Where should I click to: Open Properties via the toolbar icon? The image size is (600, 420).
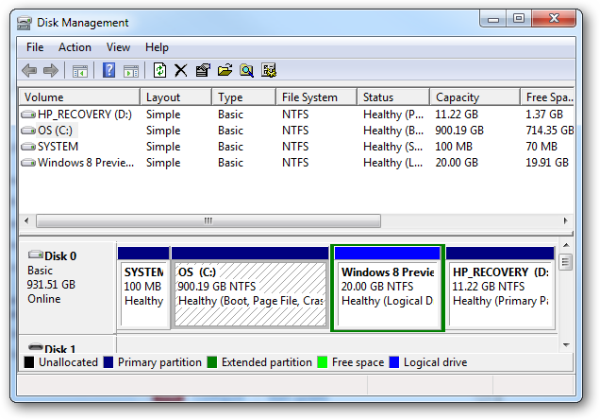click(x=203, y=70)
